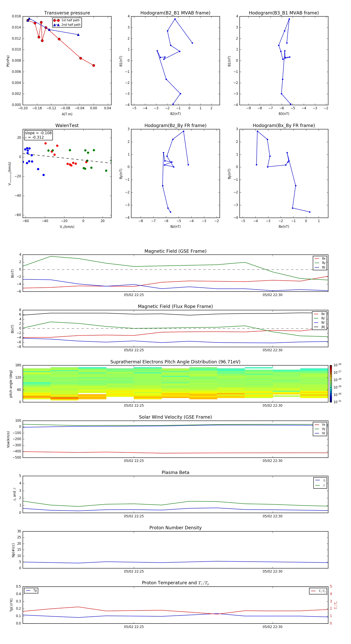The width and height of the screenshot is (351, 644).
Task: Click the 'Np(#/cc)' y-axis label
Action: (13, 550)
